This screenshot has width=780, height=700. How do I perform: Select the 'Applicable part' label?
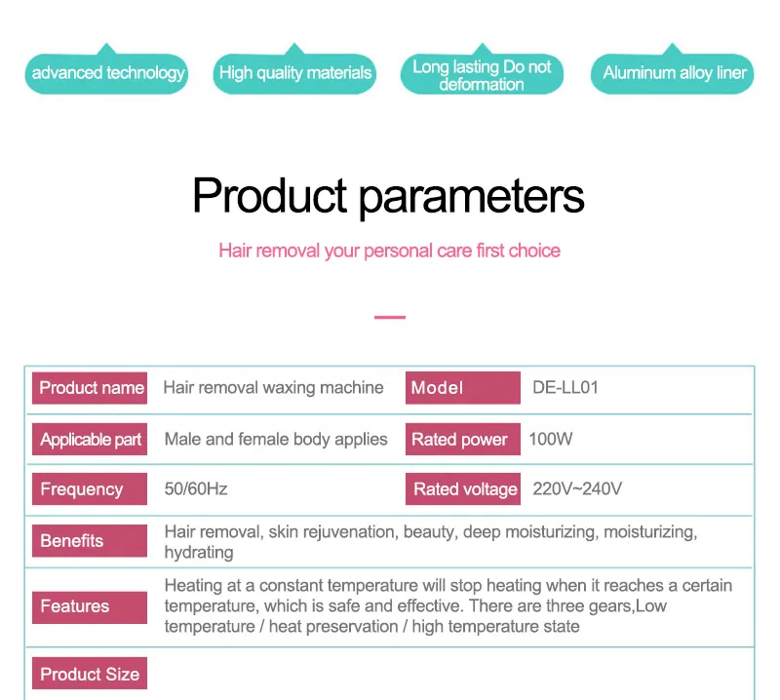tap(90, 440)
